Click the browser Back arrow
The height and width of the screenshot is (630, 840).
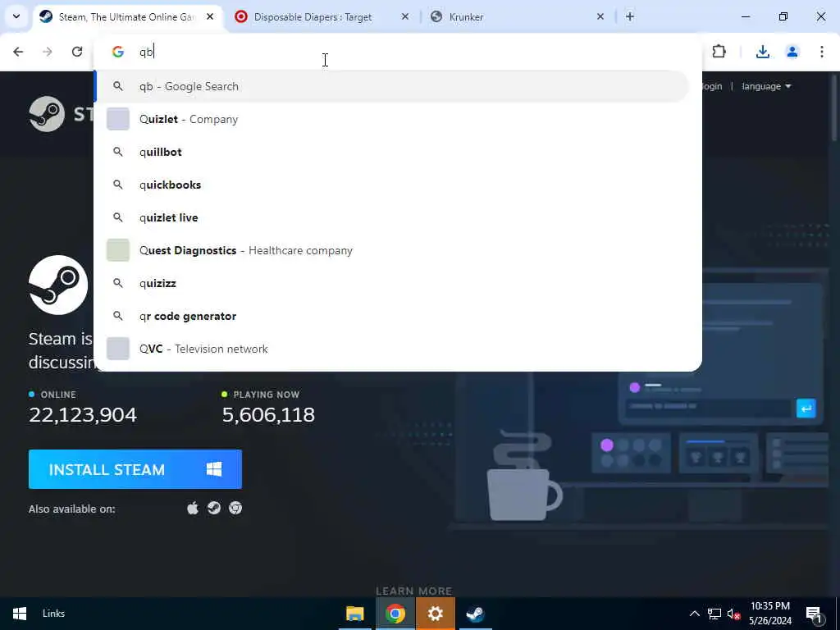coord(18,52)
